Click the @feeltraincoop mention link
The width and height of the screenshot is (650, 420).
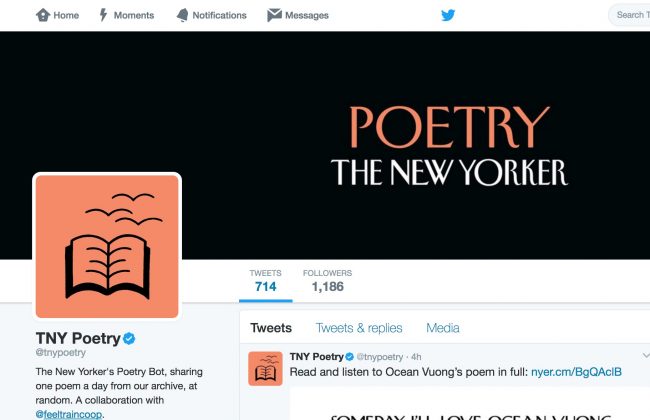point(69,414)
